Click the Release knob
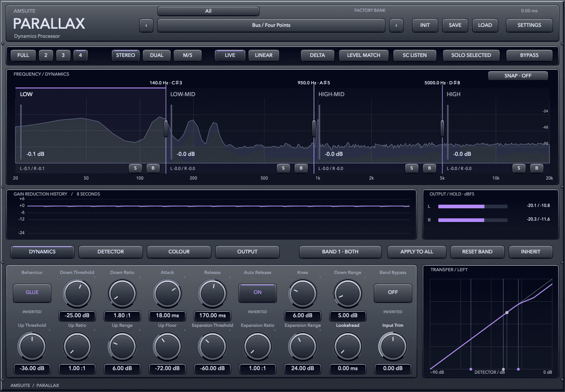Screen dimensions: 565x392 coord(212,293)
